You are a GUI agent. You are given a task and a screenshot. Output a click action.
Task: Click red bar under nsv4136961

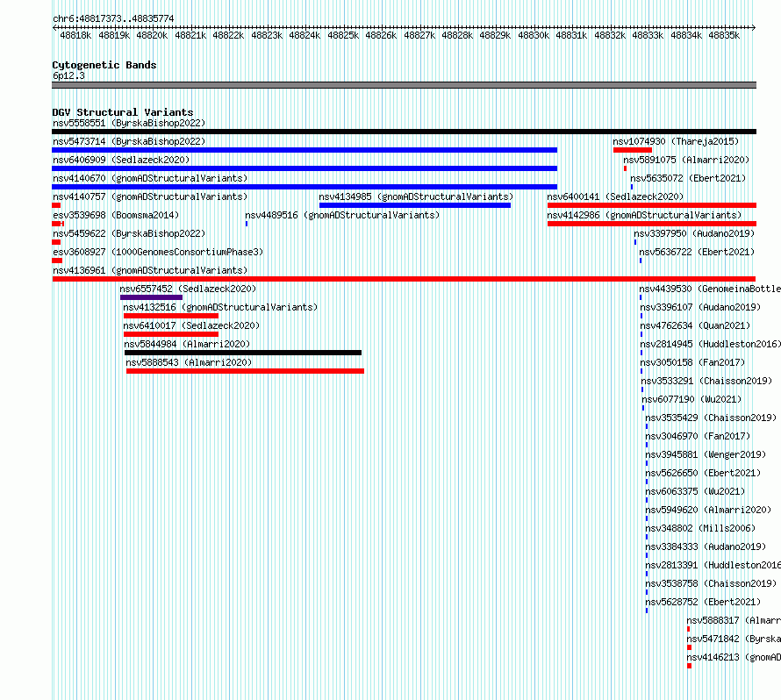pyautogui.click(x=404, y=279)
